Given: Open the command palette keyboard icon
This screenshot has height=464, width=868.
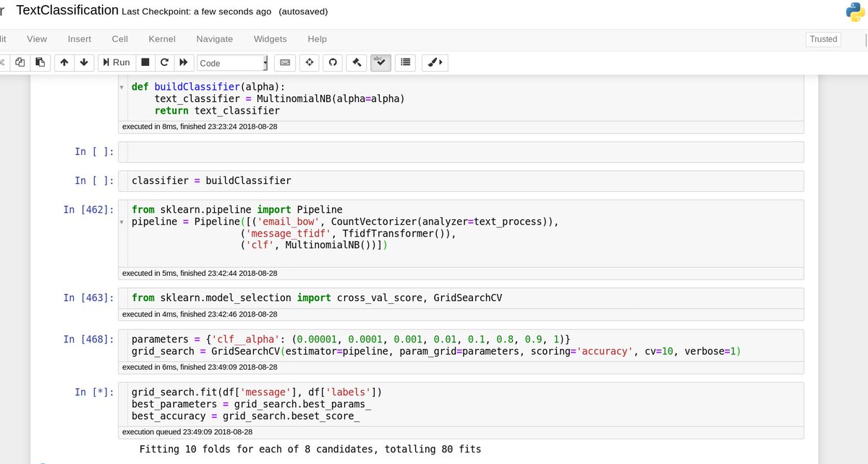Looking at the screenshot, I should pyautogui.click(x=285, y=63).
